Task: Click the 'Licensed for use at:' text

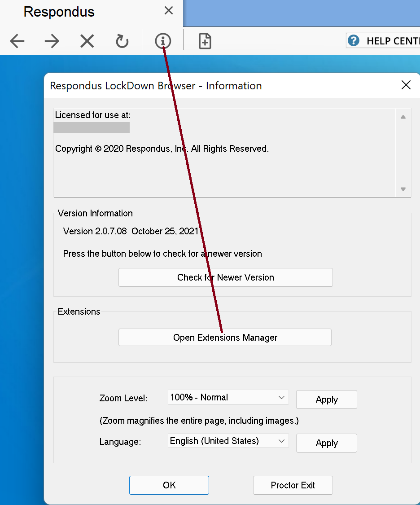Action: 93,115
